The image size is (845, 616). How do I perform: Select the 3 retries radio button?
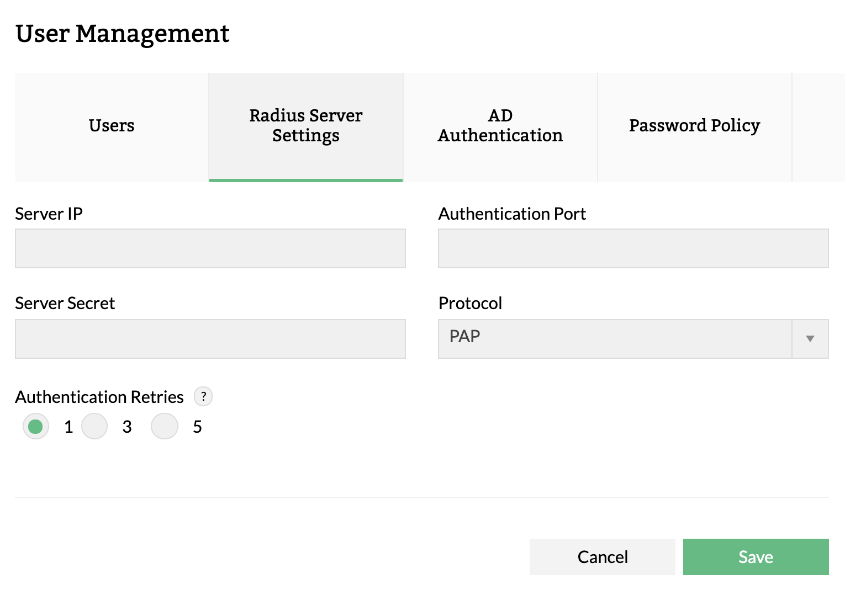94,426
